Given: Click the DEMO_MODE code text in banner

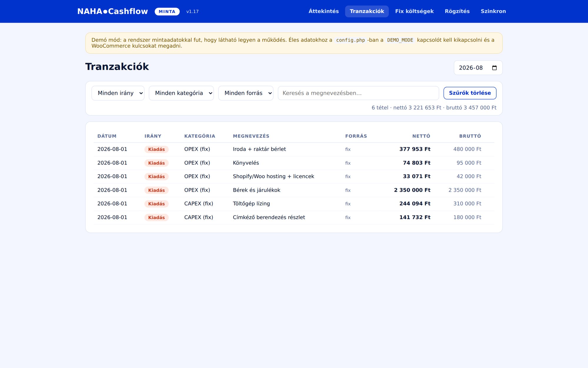Looking at the screenshot, I should click(400, 40).
